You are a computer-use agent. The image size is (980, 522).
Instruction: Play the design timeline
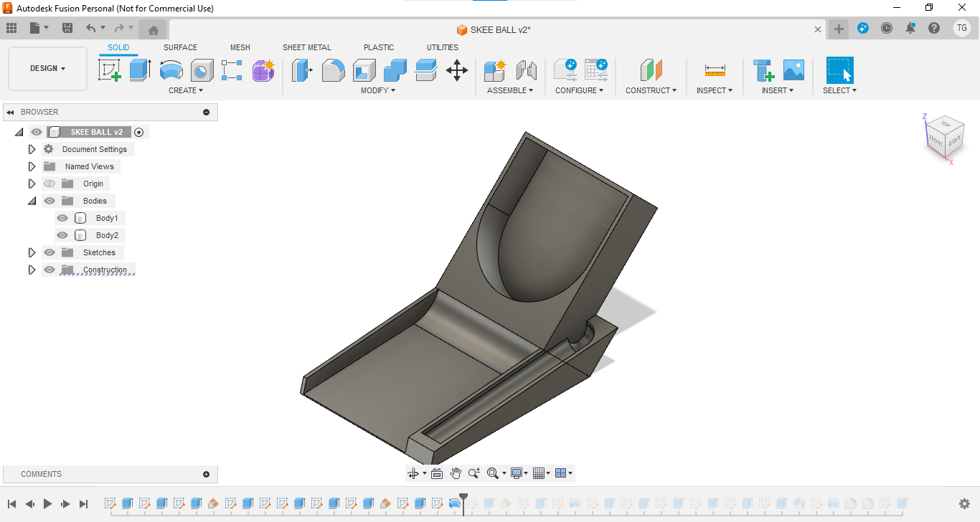(x=47, y=504)
